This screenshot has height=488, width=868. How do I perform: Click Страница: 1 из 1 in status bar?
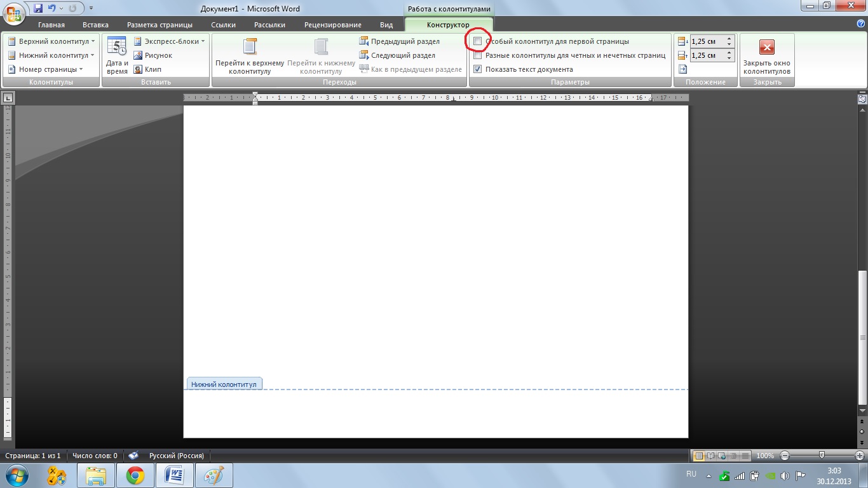(x=33, y=456)
